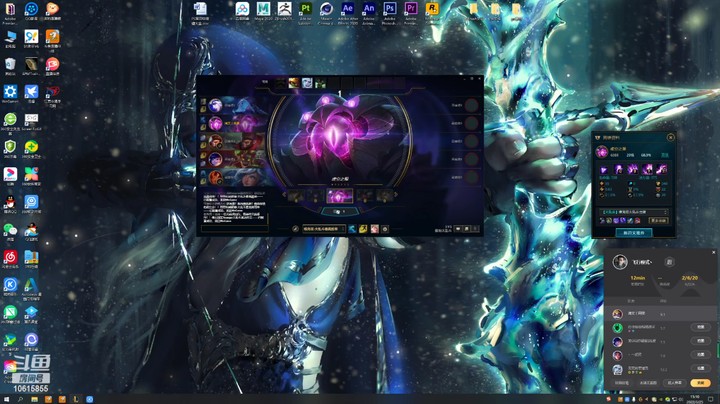This screenshot has width=720, height=404.
Task: Open the Word document on the desktop
Action: click(200, 13)
